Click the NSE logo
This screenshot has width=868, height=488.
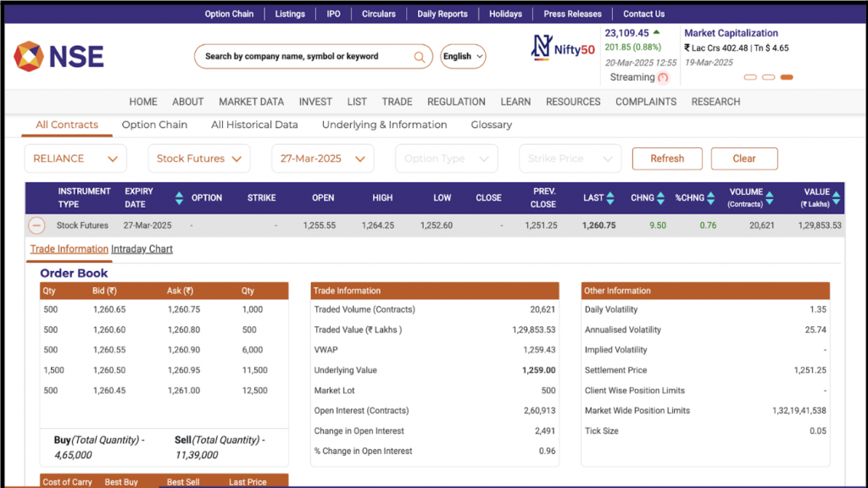click(58, 56)
